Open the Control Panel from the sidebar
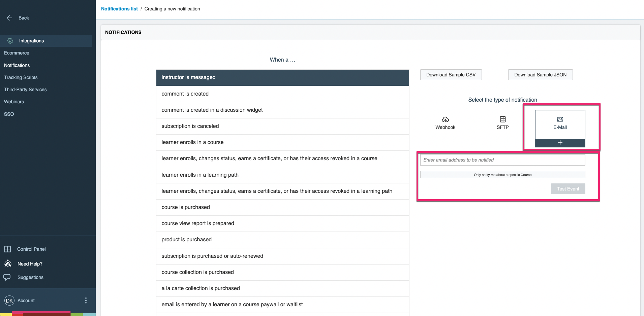The width and height of the screenshot is (644, 316). [31, 249]
